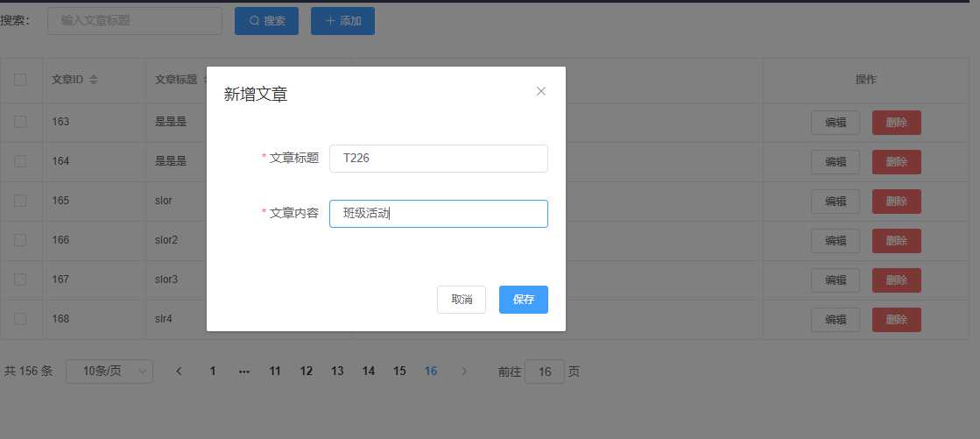Click the title cell 'slor3'
980x439 pixels.
point(166,280)
